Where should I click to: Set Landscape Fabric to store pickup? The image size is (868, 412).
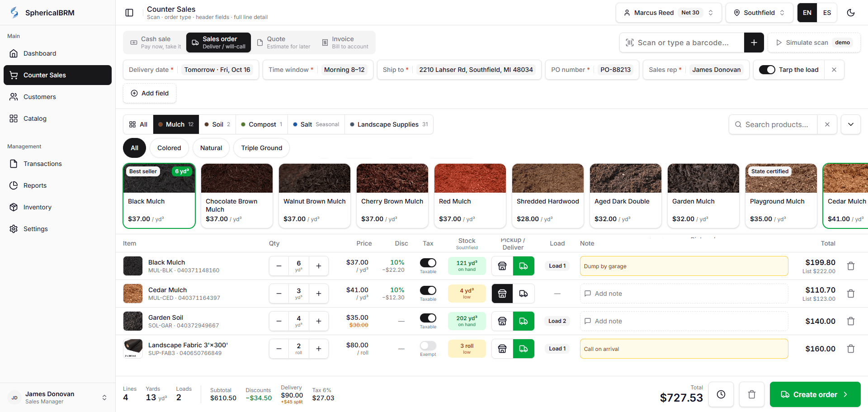[502, 349]
